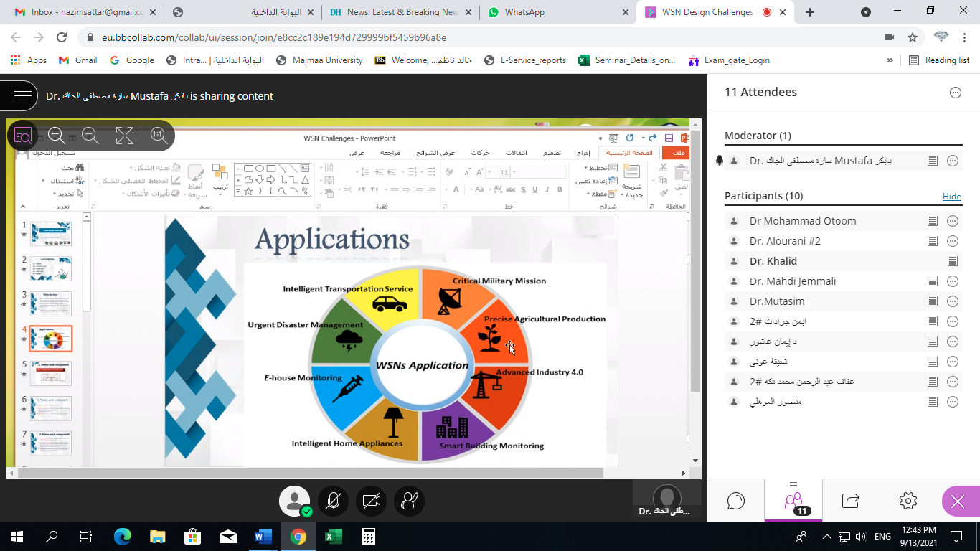Toggle the raise hand button
This screenshot has height=551, width=980.
tap(409, 501)
